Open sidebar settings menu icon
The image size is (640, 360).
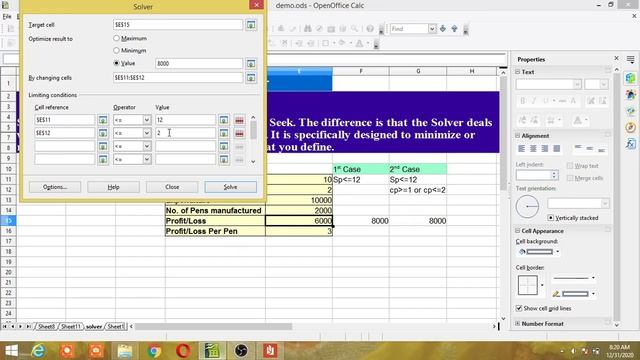[x=631, y=59]
